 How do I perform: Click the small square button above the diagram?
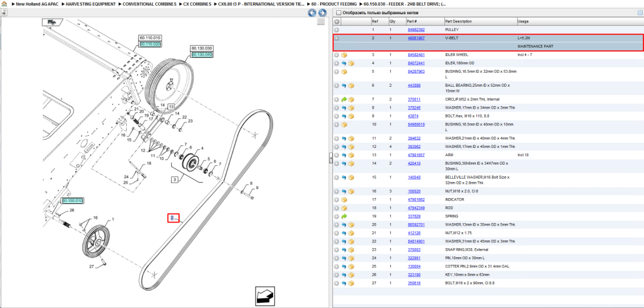pos(321,22)
